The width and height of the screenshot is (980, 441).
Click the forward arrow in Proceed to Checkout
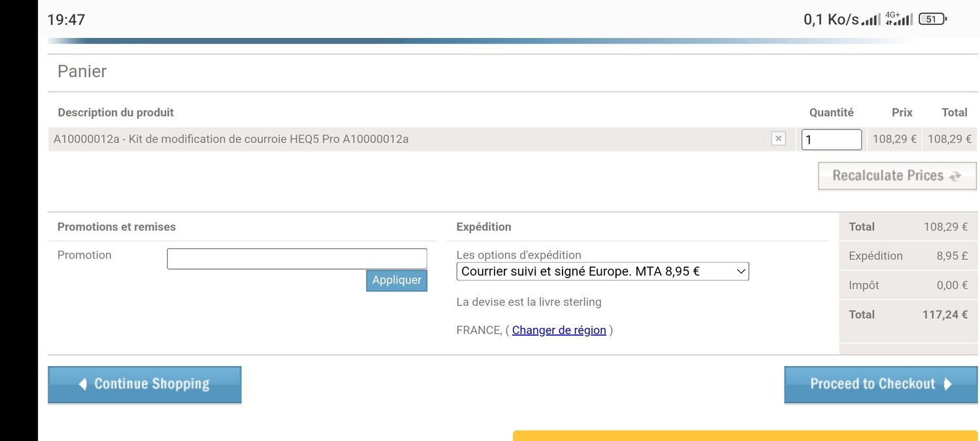tap(948, 384)
